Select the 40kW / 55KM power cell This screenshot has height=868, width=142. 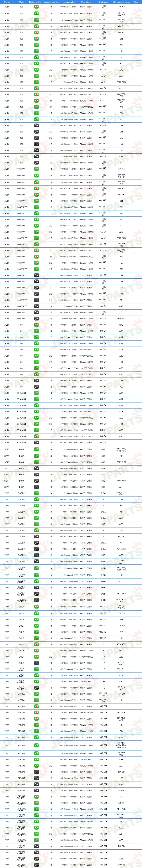click(86, 536)
